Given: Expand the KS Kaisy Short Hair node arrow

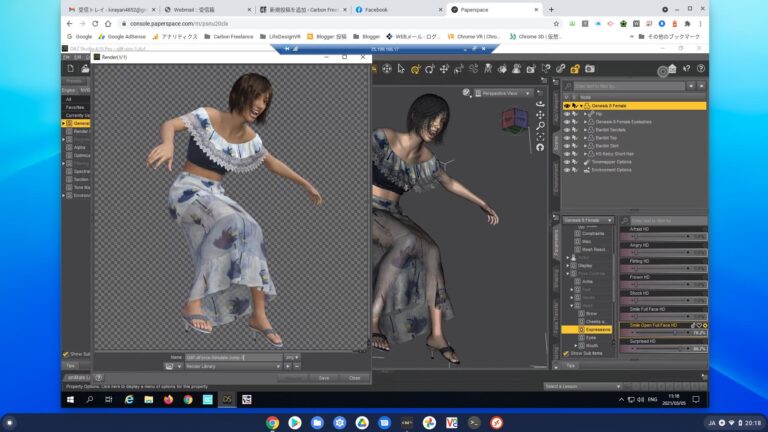Looking at the screenshot, I should 585,154.
